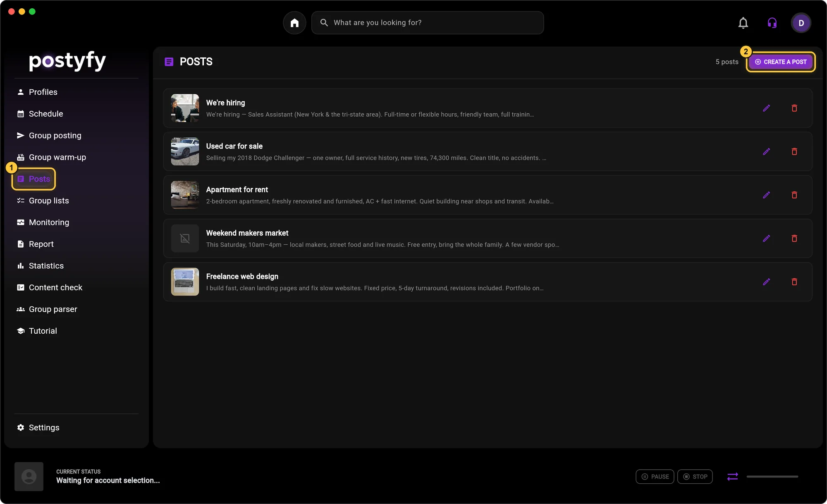Edit the "We're hiring" post
The height and width of the screenshot is (504, 827).
click(x=766, y=108)
